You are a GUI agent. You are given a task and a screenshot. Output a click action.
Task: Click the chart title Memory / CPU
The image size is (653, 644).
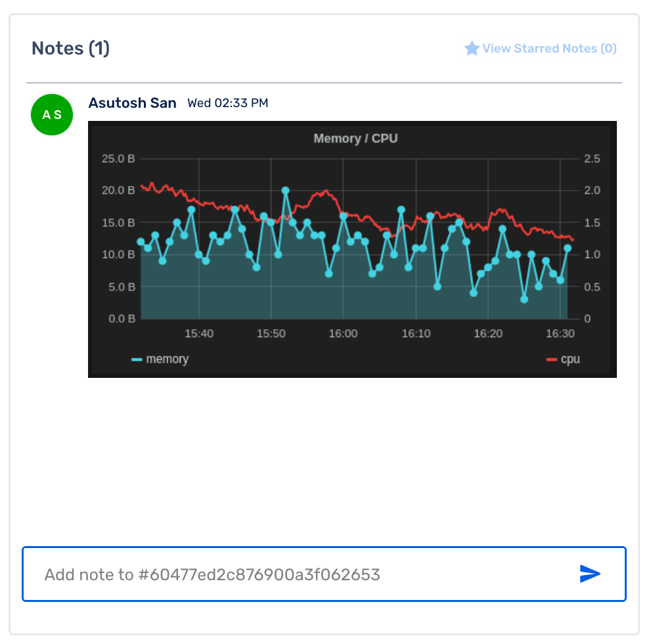pyautogui.click(x=355, y=138)
